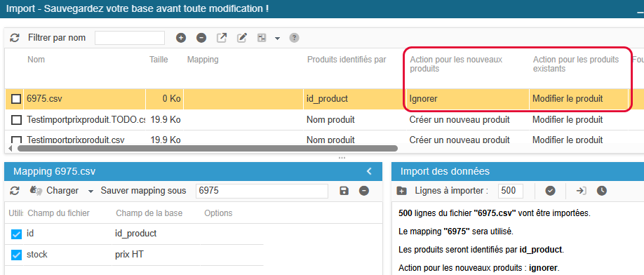Image resolution: width=644 pixels, height=275 pixels.
Task: Click the 0 Ko size cell
Action: [x=165, y=99]
